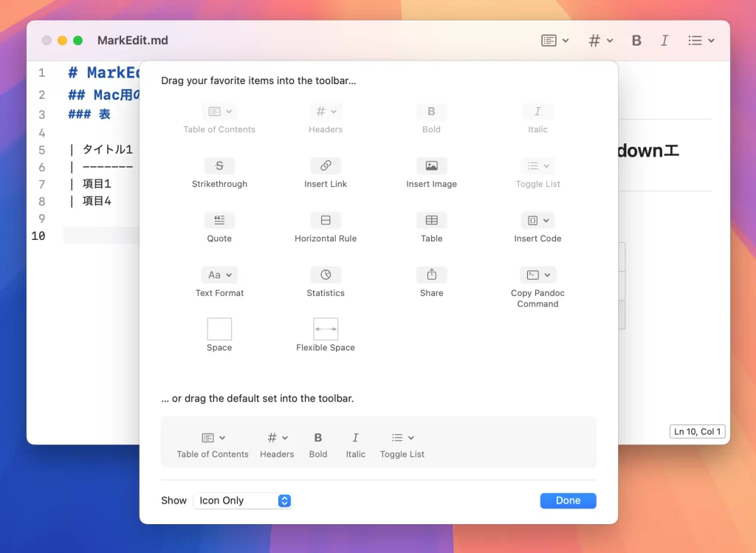This screenshot has height=553, width=756.
Task: Select the Insert Image icon
Action: point(431,166)
